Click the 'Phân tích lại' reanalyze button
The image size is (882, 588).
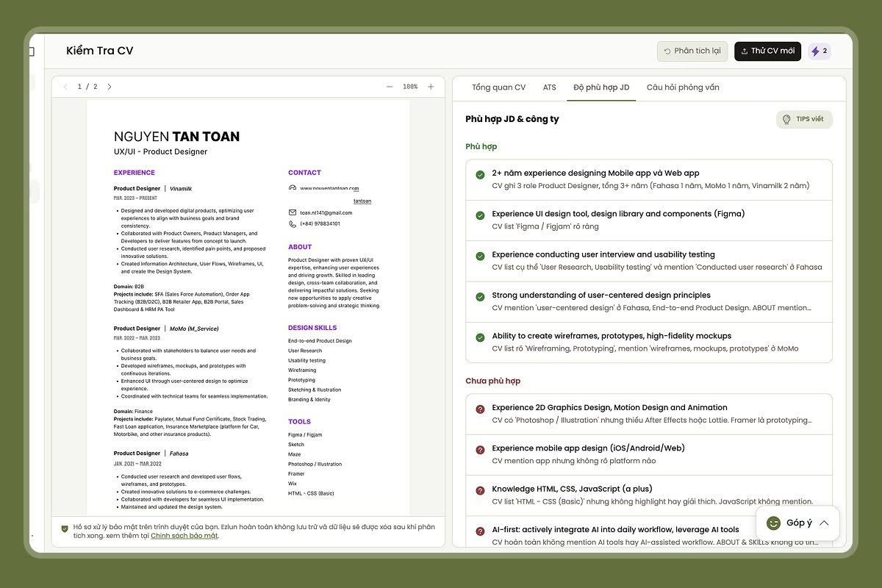point(692,51)
